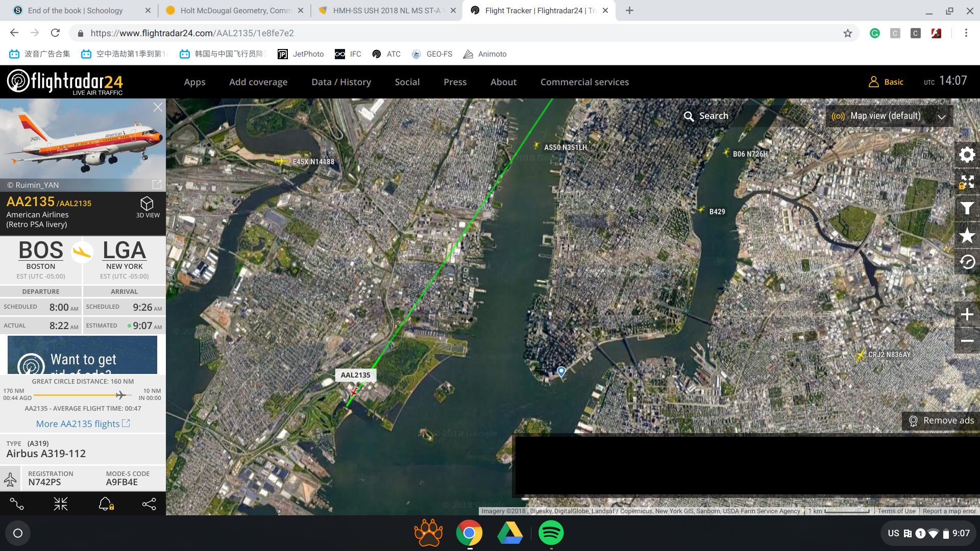The height and width of the screenshot is (551, 980).
Task: Open 3D VIEW of the aircraft
Action: point(148,207)
